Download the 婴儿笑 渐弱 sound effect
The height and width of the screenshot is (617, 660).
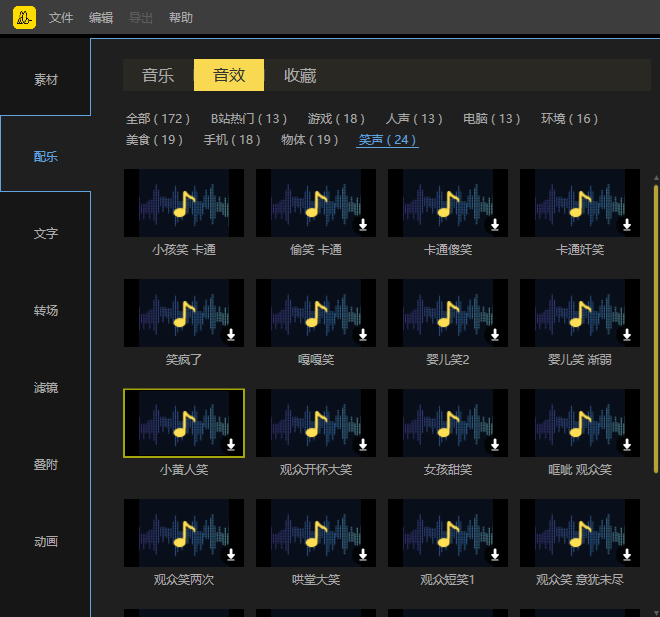(627, 335)
